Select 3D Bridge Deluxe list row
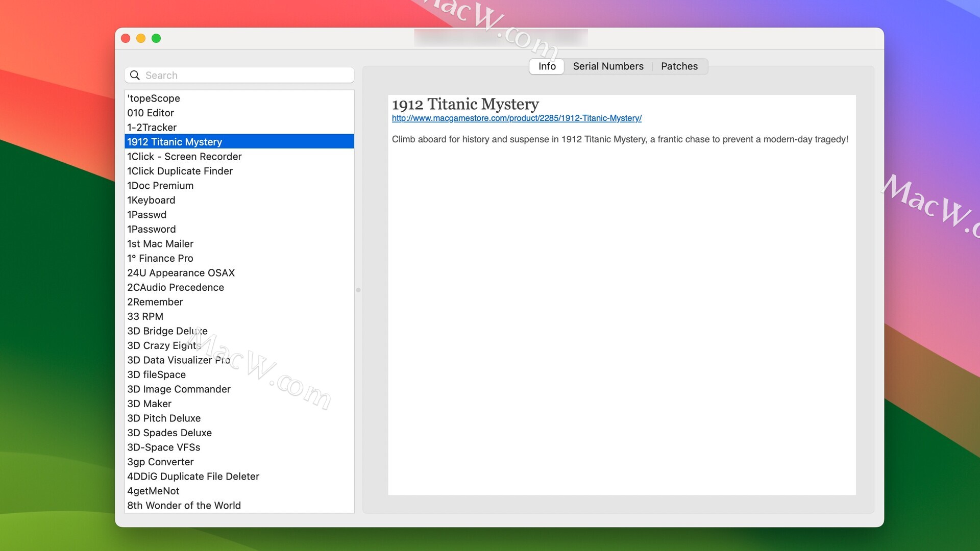The image size is (980, 551). tap(239, 331)
